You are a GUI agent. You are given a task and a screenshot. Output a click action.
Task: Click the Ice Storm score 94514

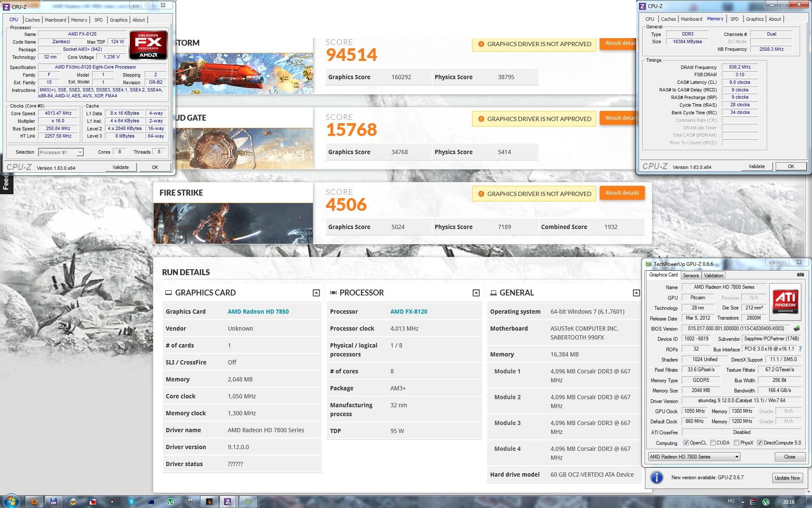tap(351, 55)
